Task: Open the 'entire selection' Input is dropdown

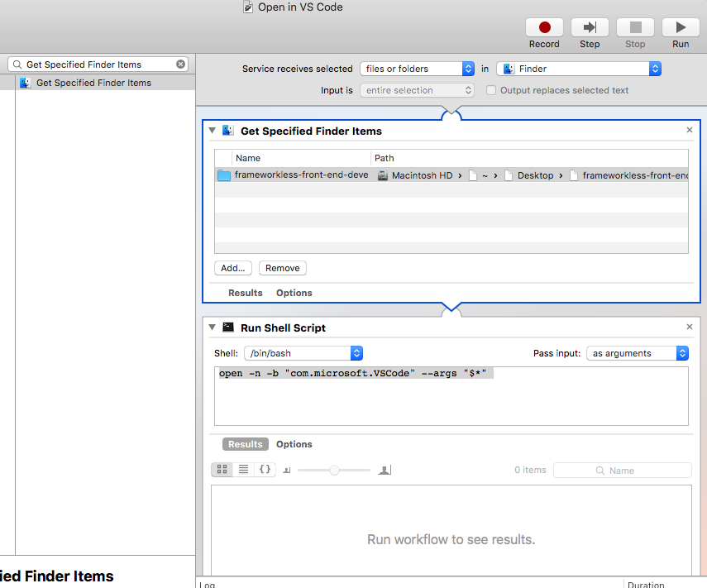Action: click(417, 90)
